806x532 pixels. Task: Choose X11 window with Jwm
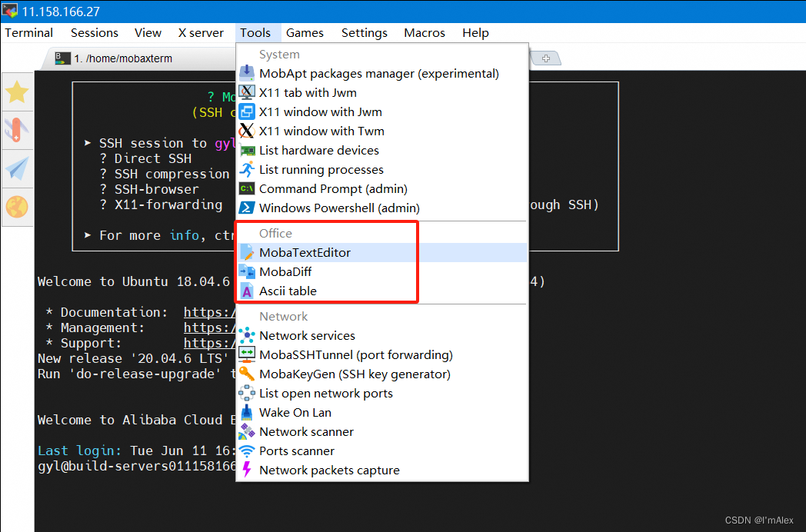coord(382,111)
